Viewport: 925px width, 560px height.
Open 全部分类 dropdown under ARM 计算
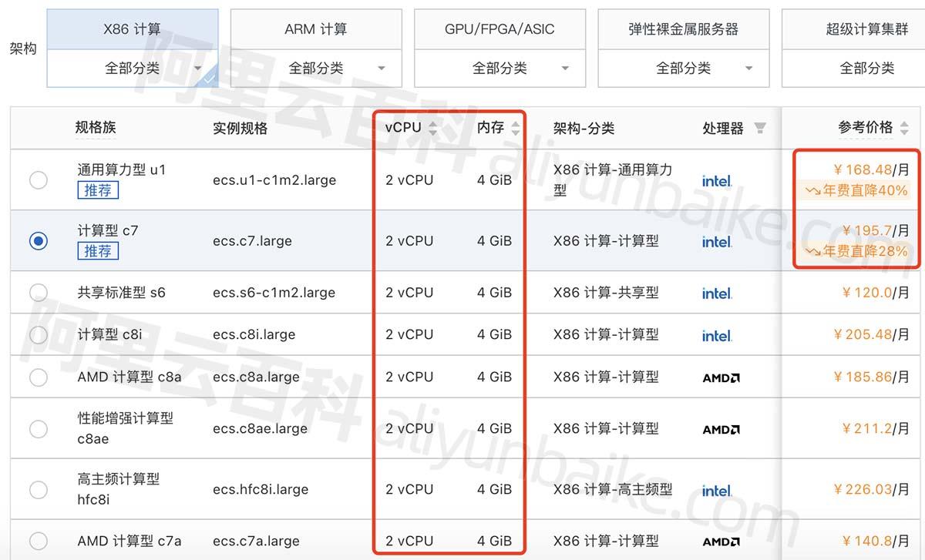point(316,68)
